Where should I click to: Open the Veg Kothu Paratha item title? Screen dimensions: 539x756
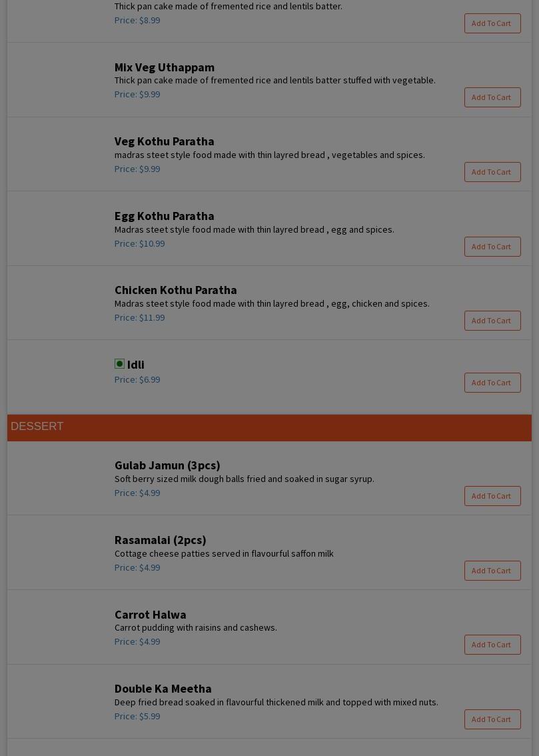[x=164, y=141]
